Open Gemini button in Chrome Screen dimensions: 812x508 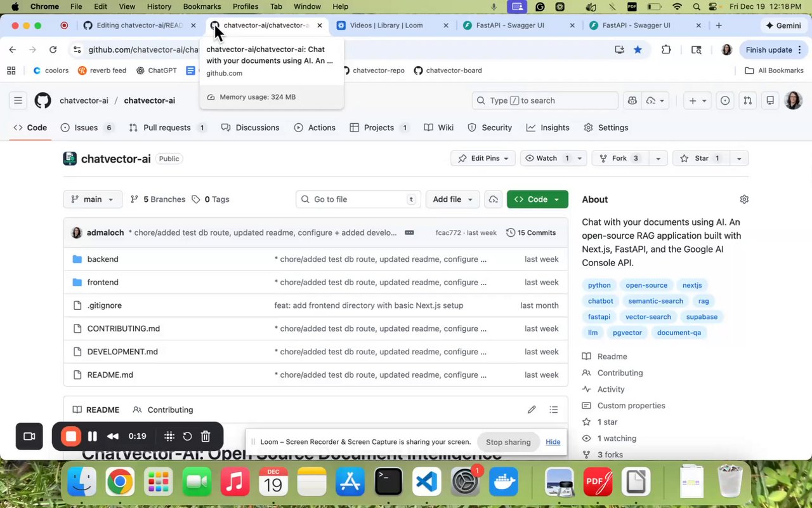click(783, 25)
